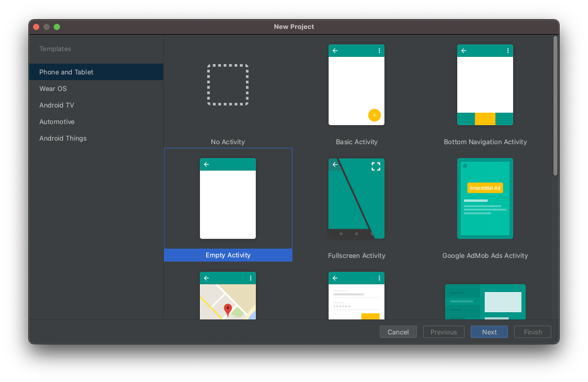
Task: Select the Google AdMob Ads Activity template
Action: click(485, 198)
